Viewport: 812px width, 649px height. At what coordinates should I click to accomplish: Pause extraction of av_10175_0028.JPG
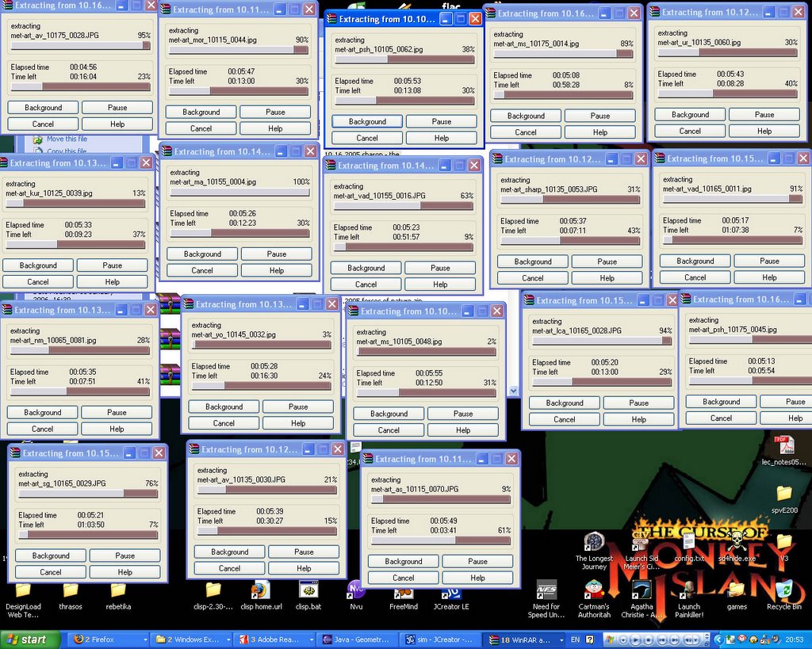pos(117,108)
